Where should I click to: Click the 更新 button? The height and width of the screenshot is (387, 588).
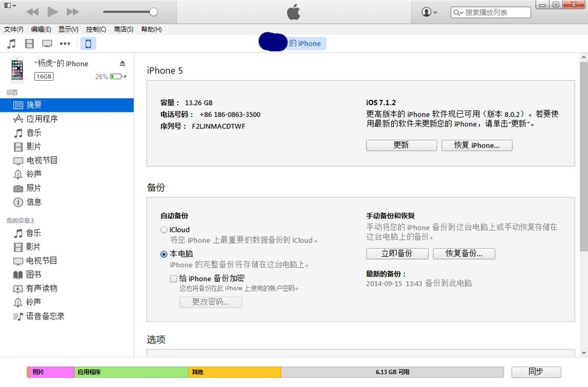[x=401, y=145]
